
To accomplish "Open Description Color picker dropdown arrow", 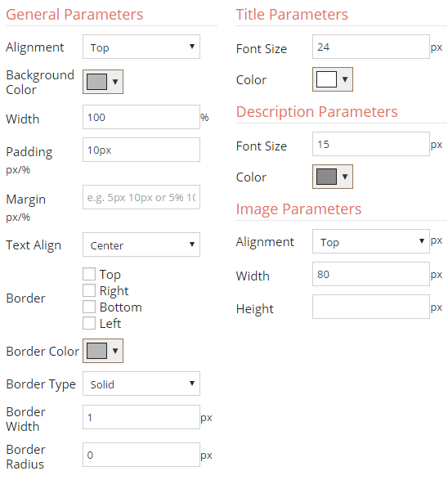I will (345, 177).
